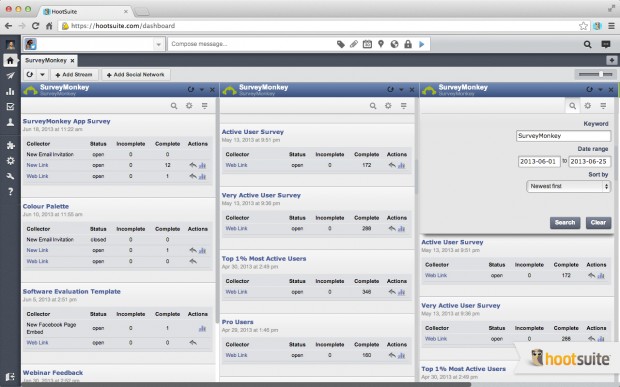Open the conversations speech bubble icon
The image size is (620, 387).
pyautogui.click(x=606, y=44)
